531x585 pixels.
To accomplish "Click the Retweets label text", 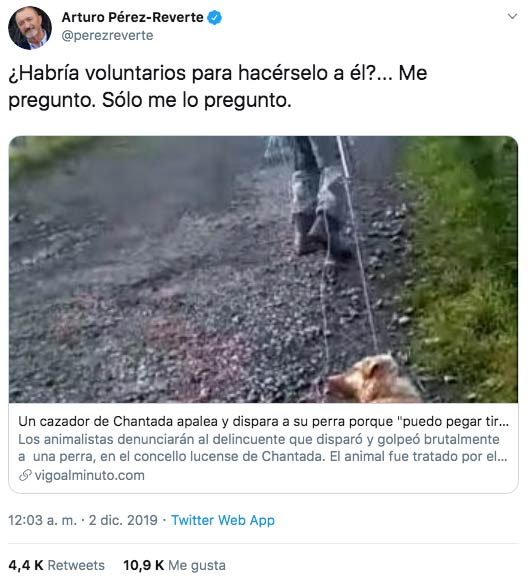I will [76, 565].
